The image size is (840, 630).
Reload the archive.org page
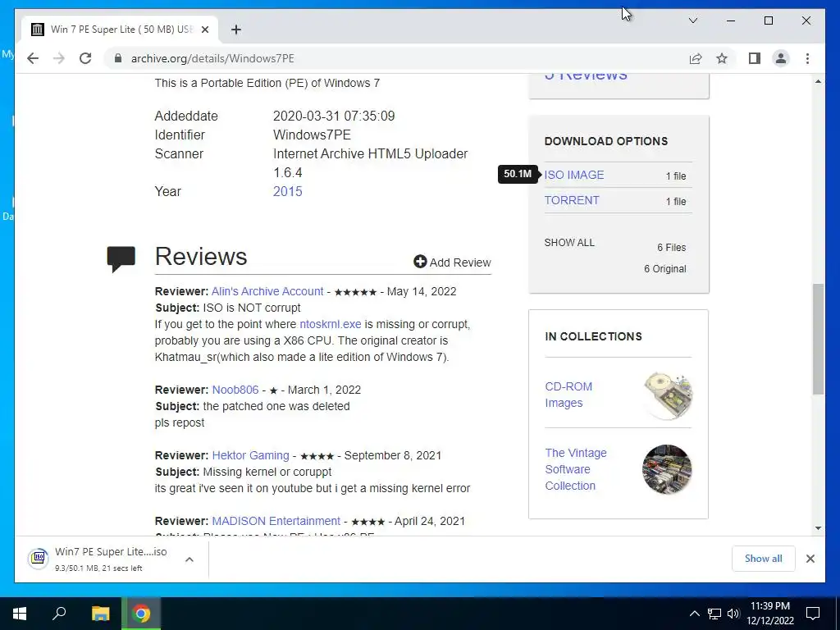(85, 58)
